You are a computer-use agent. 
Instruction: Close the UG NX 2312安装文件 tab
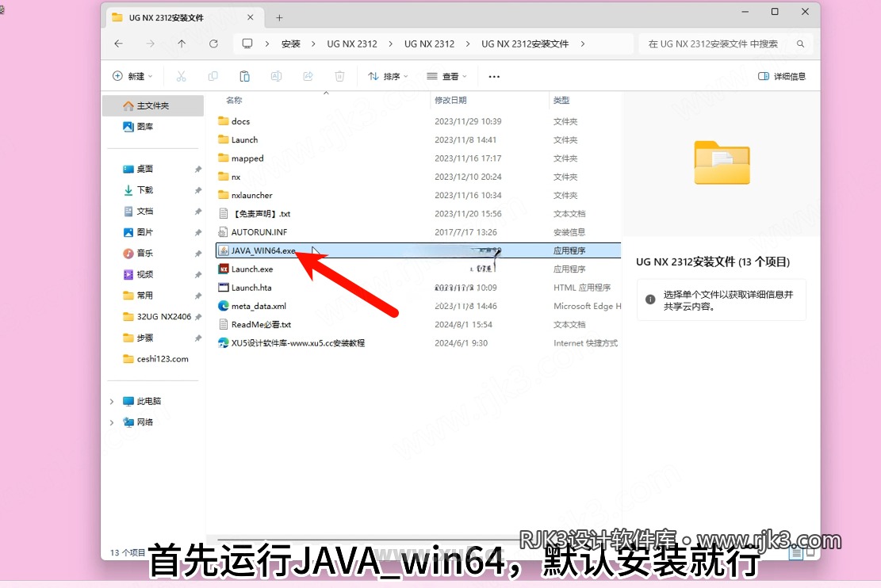(251, 17)
